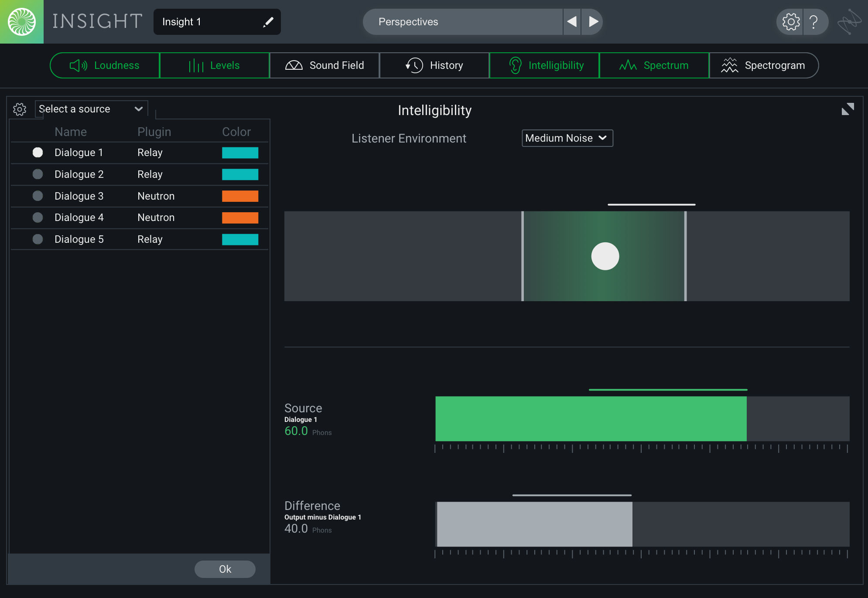Viewport: 868px width, 598px height.
Task: Click the Spectrogram waves icon
Action: [x=730, y=66]
